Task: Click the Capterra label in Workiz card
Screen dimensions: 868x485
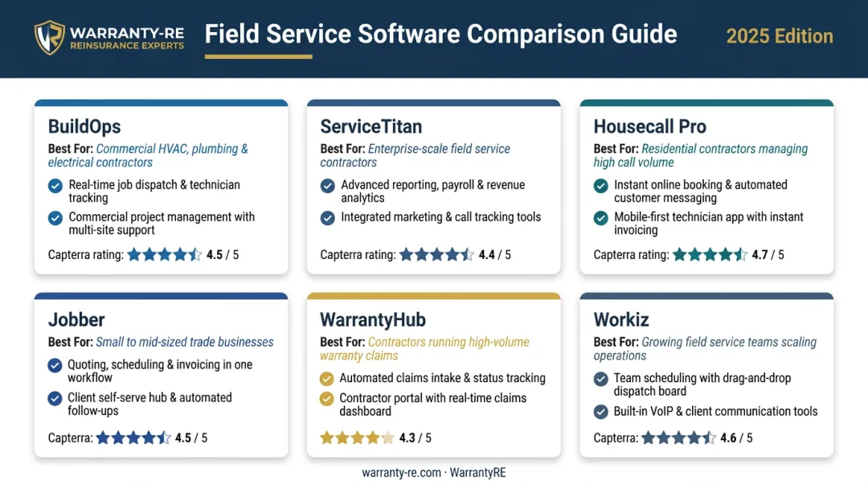Action: pyautogui.click(x=616, y=438)
